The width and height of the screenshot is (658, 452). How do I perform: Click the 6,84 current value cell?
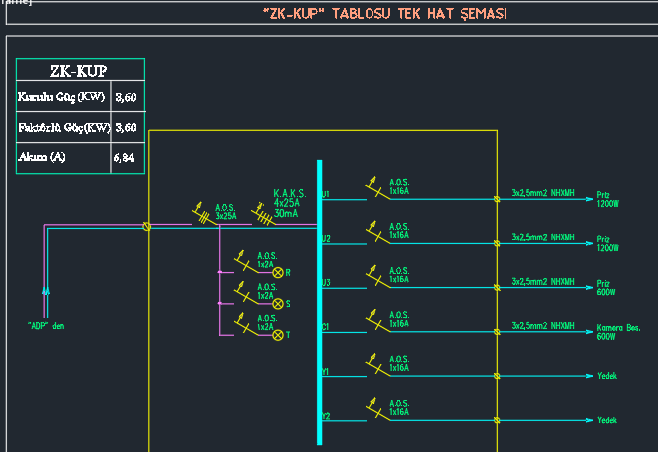coord(128,158)
